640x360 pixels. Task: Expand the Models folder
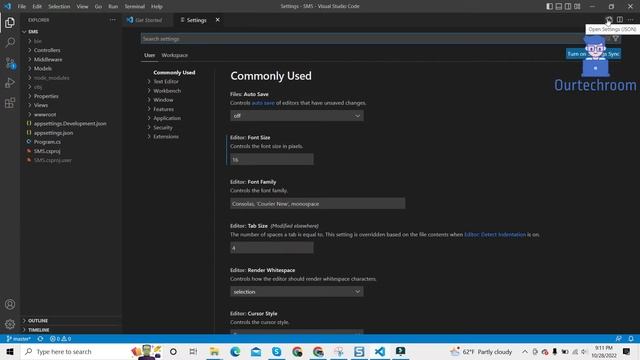pyautogui.click(x=42, y=69)
